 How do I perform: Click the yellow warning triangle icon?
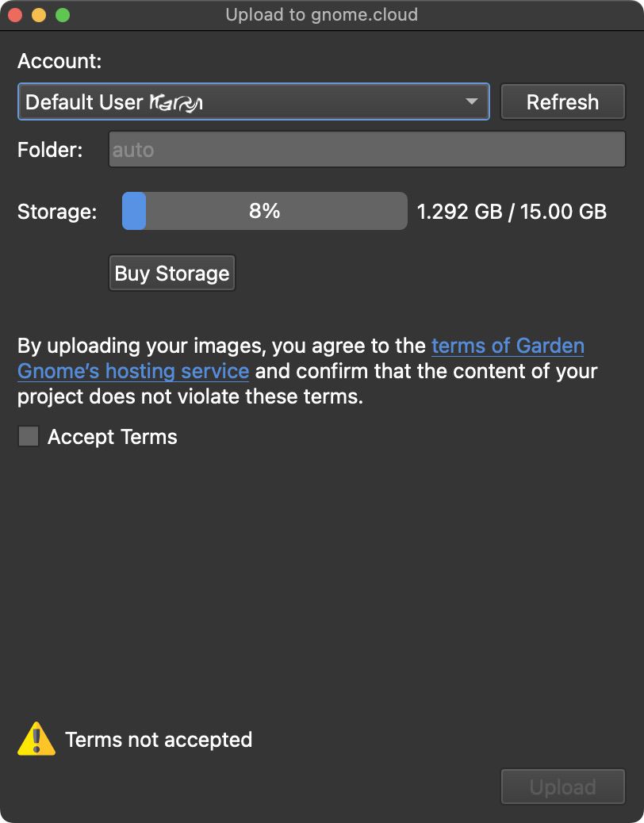coord(36,738)
